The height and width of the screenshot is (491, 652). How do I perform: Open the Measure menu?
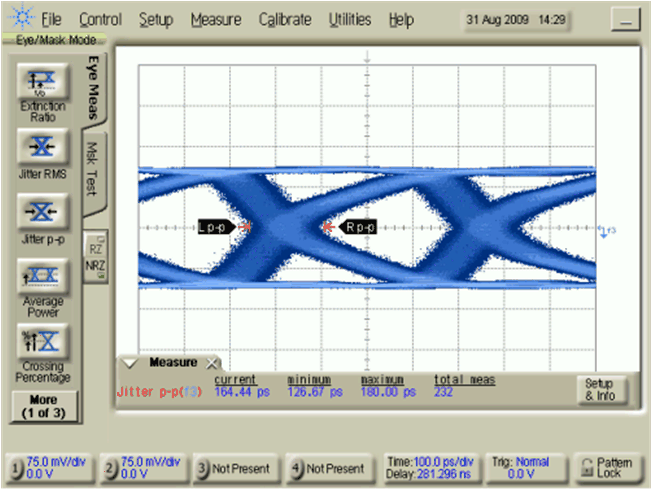click(x=216, y=20)
